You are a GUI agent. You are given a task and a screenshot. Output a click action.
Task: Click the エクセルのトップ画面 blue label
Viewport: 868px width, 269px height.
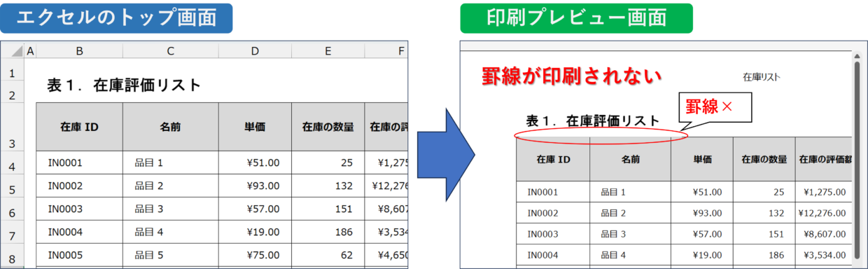[117, 18]
